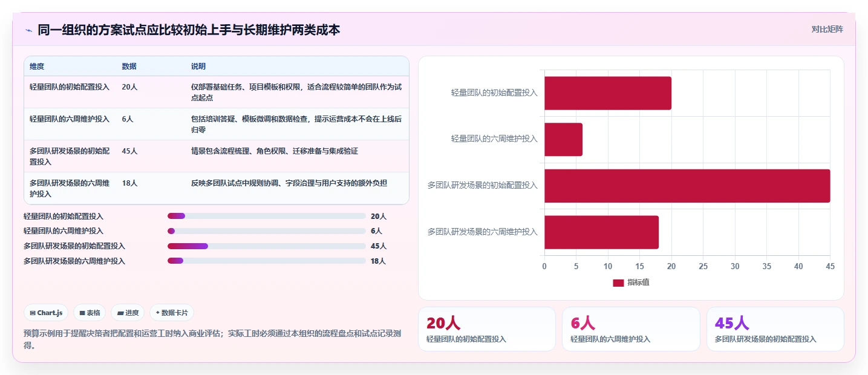This screenshot has height=375, width=868.
Task: Toggle the 指标值 legend label
Action: coord(638,282)
